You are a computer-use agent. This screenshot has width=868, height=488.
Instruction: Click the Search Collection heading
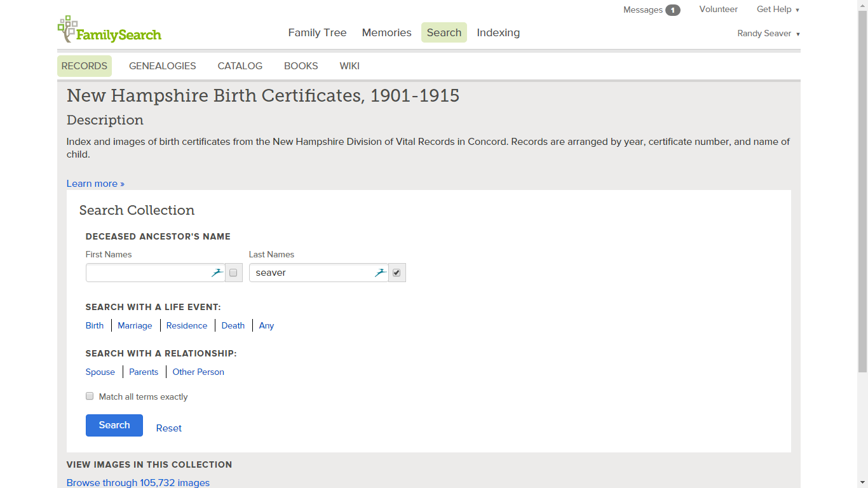(x=137, y=210)
